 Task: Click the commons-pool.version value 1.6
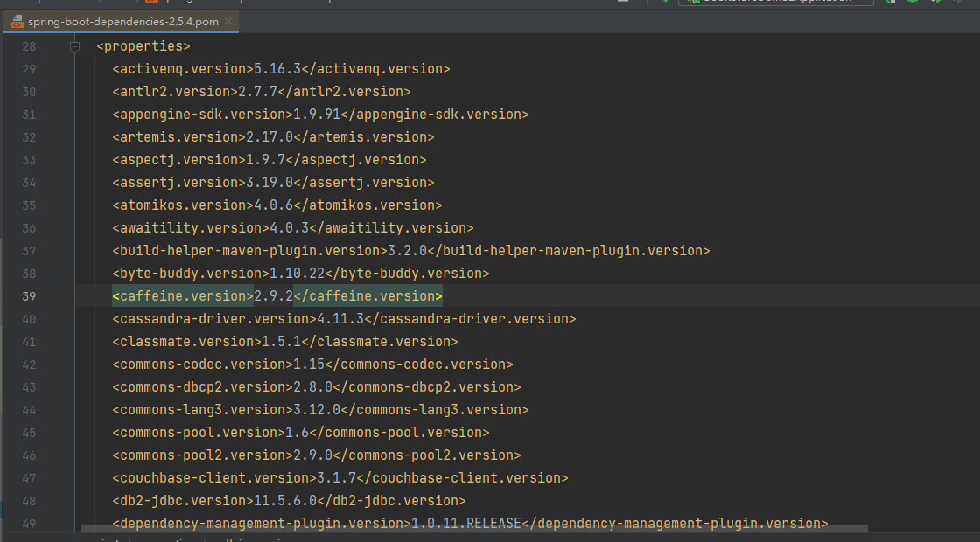(297, 432)
